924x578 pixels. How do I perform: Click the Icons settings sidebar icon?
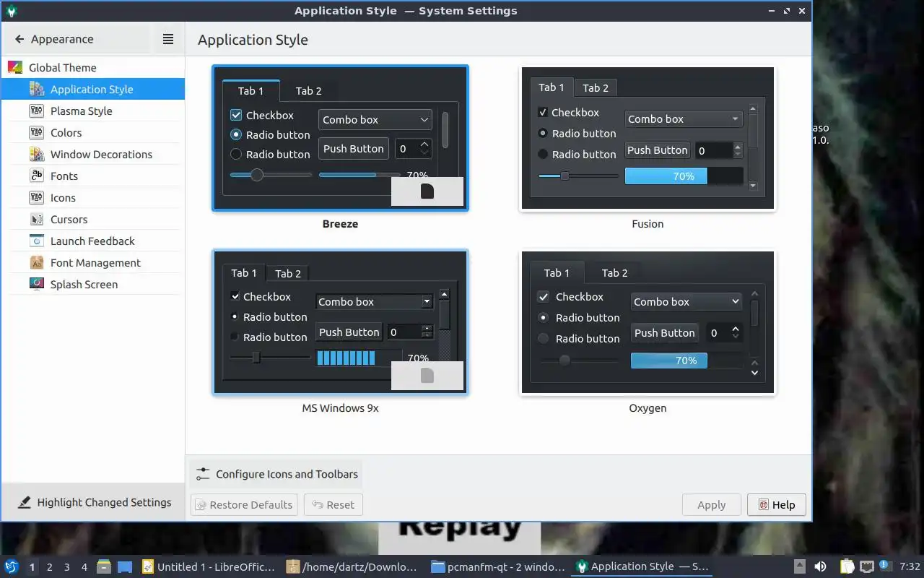(x=37, y=197)
